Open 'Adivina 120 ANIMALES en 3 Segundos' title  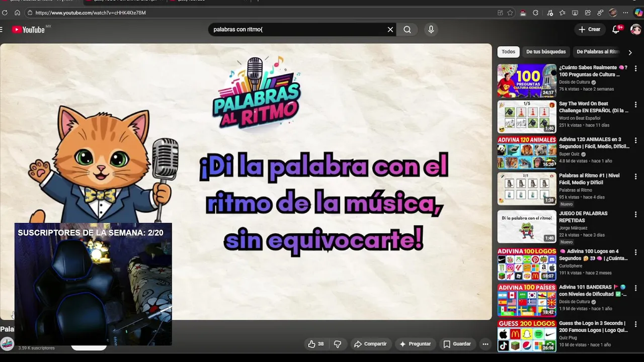(x=594, y=143)
